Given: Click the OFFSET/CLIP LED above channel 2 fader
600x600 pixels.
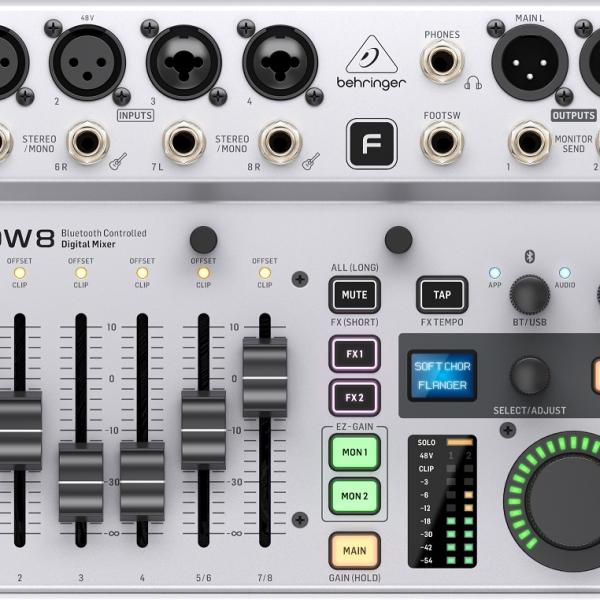Looking at the screenshot, I should coord(20,273).
